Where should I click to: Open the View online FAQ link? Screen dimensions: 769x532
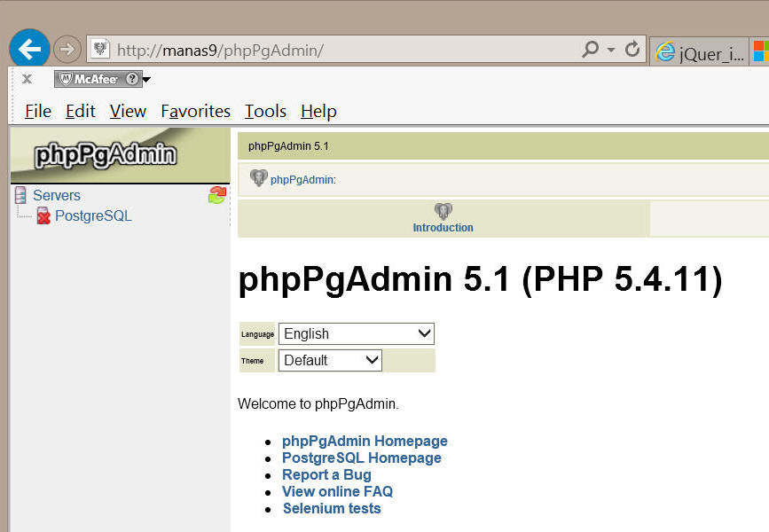coord(337,491)
